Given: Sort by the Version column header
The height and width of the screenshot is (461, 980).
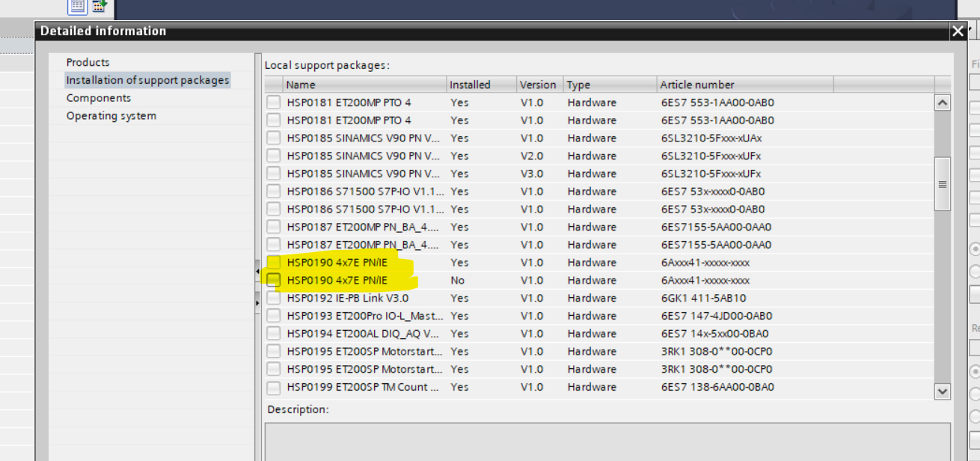Looking at the screenshot, I should tap(539, 85).
